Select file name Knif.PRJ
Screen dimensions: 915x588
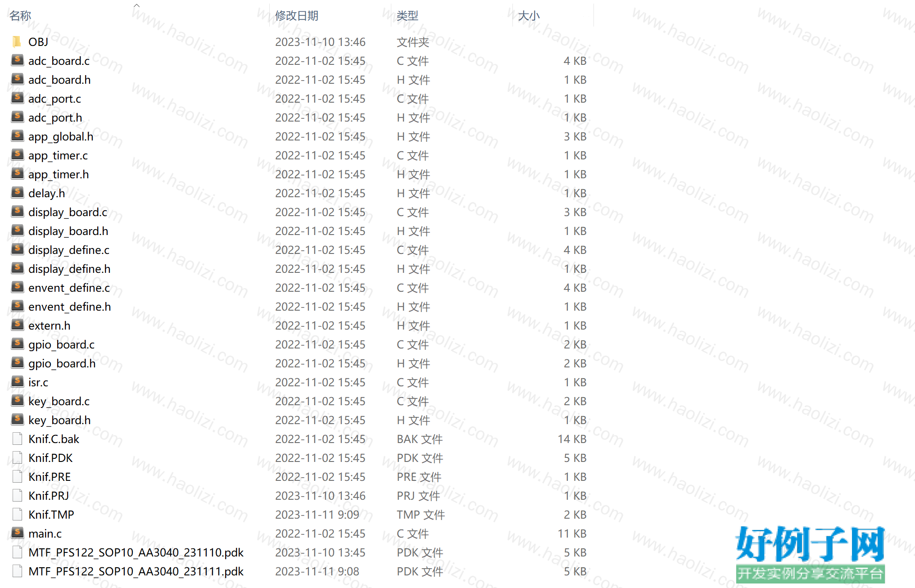pos(49,496)
